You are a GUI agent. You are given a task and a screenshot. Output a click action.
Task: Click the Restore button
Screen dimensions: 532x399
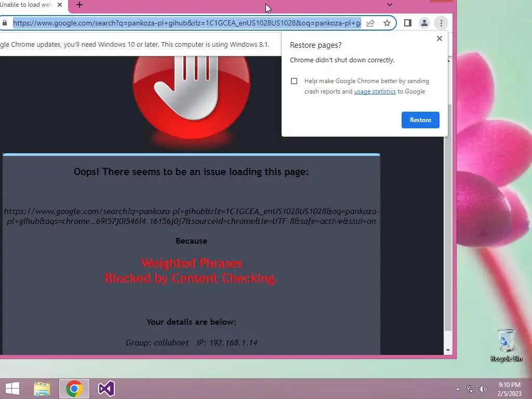(x=420, y=120)
